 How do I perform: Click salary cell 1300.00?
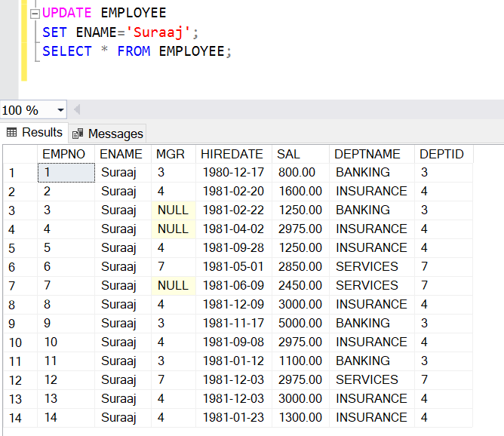tap(300, 418)
